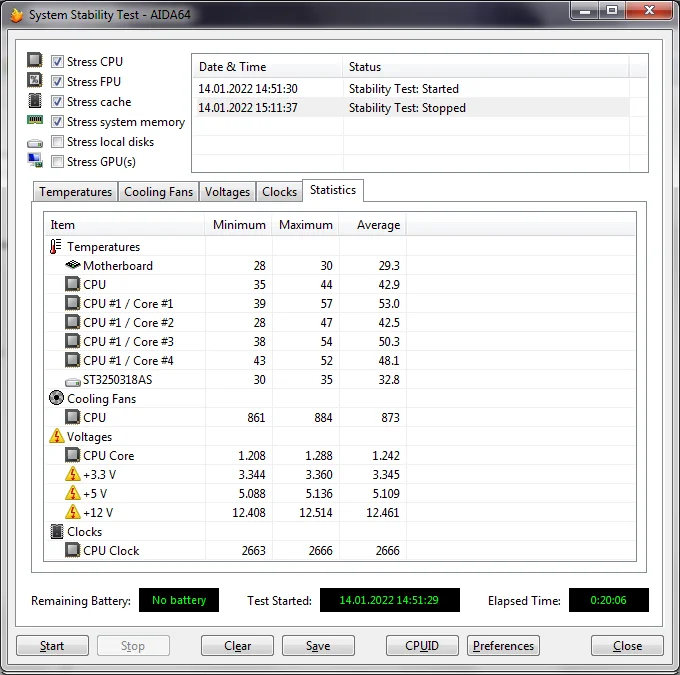Viewport: 680px width, 675px height.
Task: Click the hard drive icon of ST3250318AS row
Action: point(73,382)
